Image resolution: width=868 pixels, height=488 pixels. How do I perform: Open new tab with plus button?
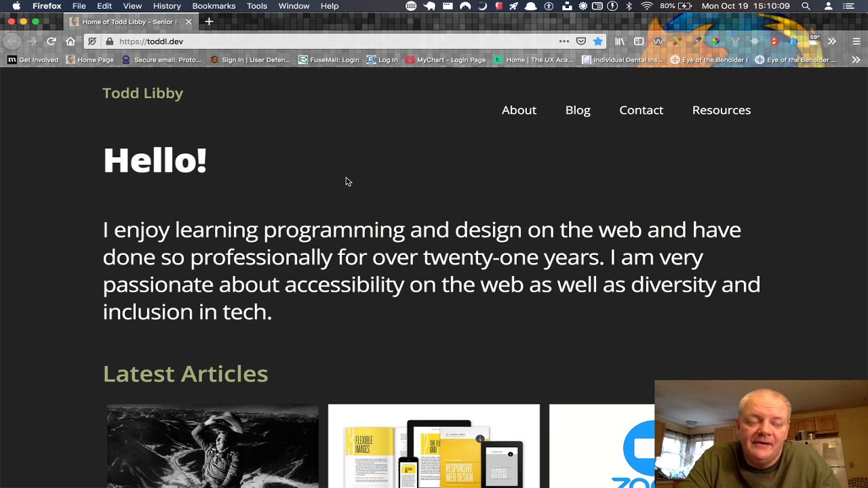tap(209, 22)
